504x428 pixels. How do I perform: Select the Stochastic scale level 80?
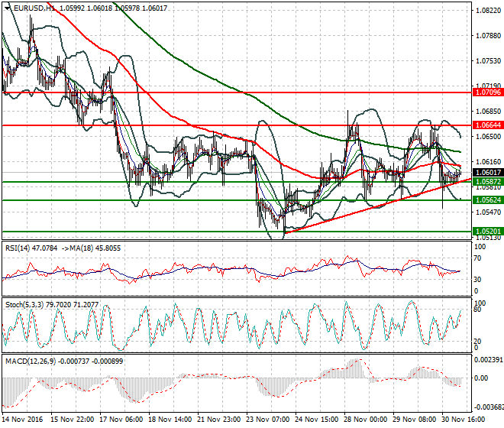tap(477, 310)
